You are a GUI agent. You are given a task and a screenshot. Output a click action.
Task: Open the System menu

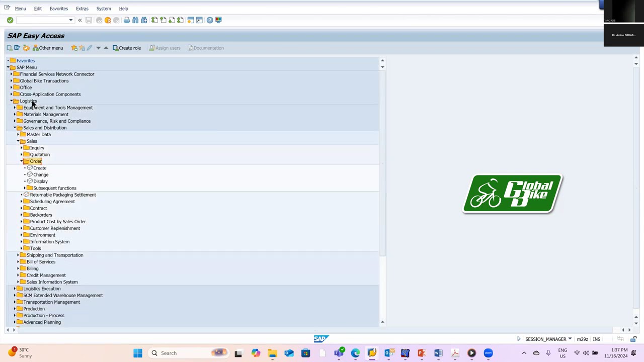[x=104, y=9]
